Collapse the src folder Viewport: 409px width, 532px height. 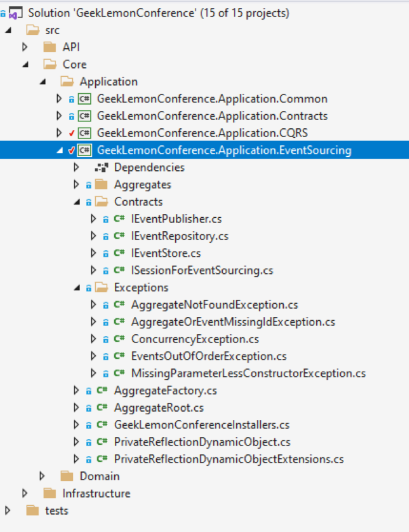point(8,30)
